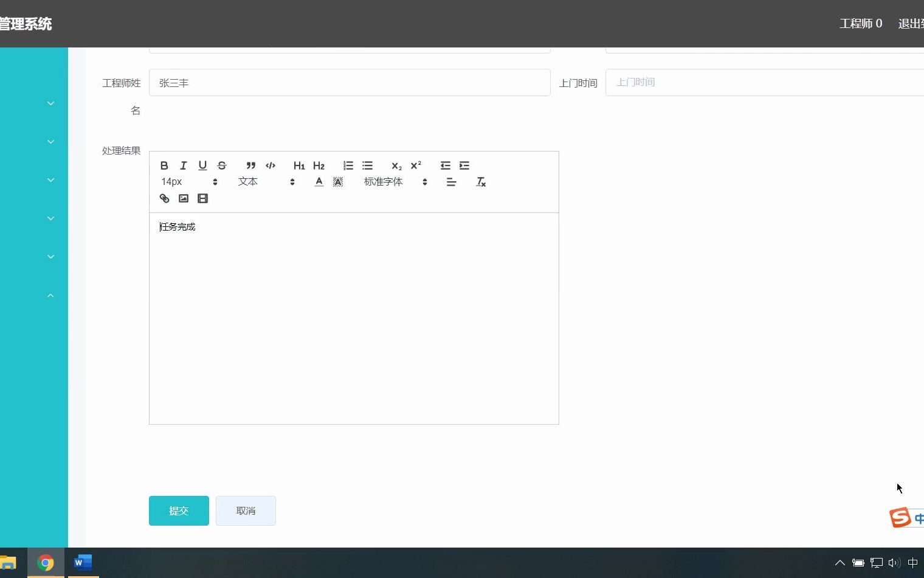Decrease the text indent
Viewport: 924px width, 578px height.
click(445, 165)
